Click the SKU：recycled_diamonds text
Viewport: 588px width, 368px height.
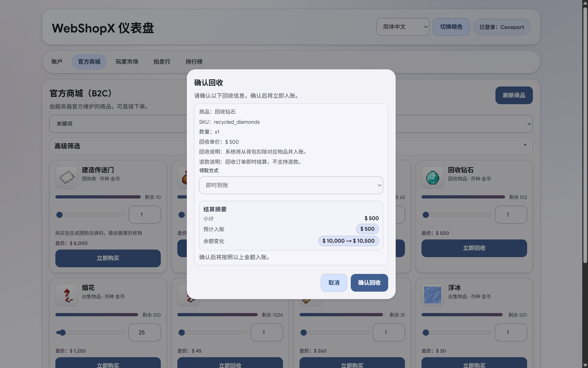pyautogui.click(x=229, y=122)
